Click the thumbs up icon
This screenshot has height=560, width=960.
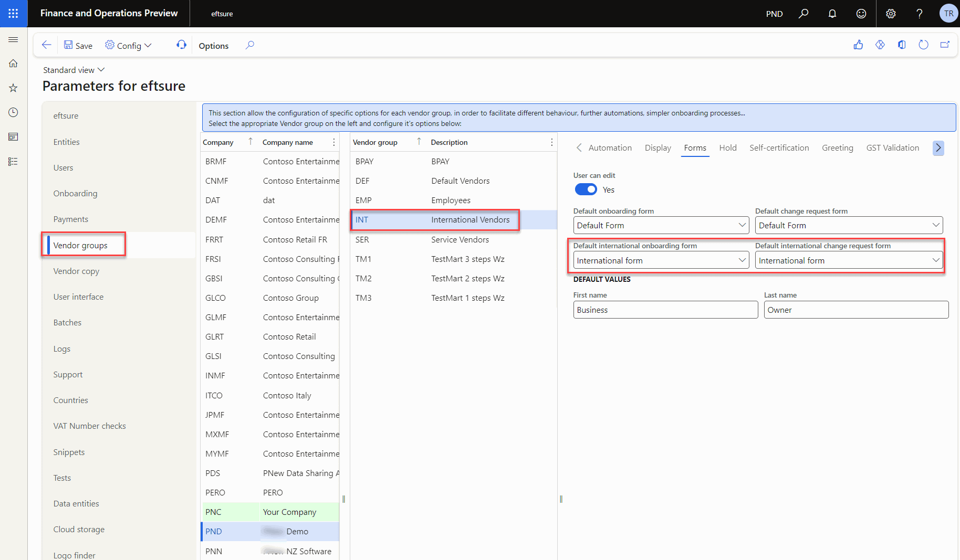(859, 45)
